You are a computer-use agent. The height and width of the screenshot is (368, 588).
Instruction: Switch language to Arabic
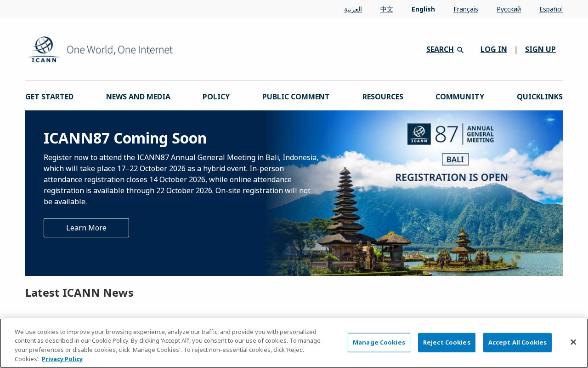coord(353,9)
